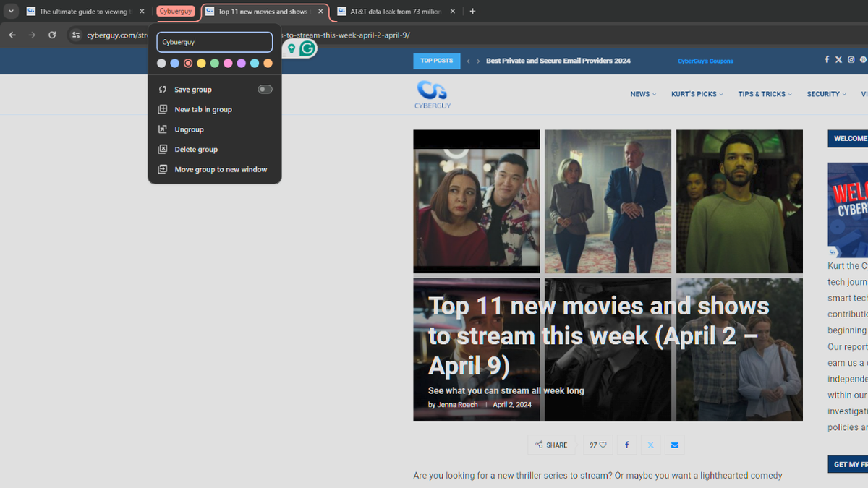
Task: Open the NEWS dropdown menu
Action: (642, 94)
